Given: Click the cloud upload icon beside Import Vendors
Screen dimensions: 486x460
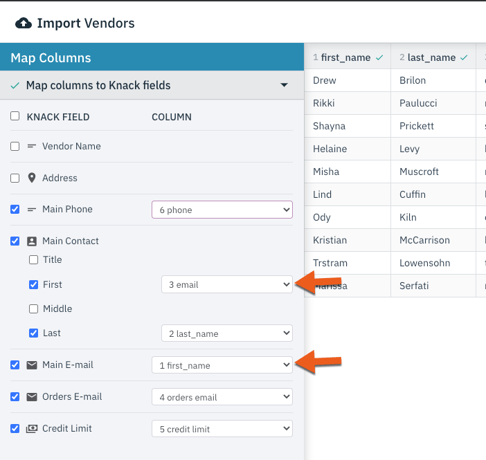Looking at the screenshot, I should tap(23, 23).
